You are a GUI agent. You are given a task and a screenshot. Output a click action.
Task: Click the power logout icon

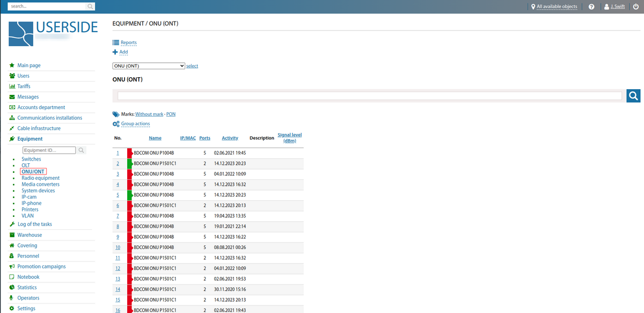point(636,6)
